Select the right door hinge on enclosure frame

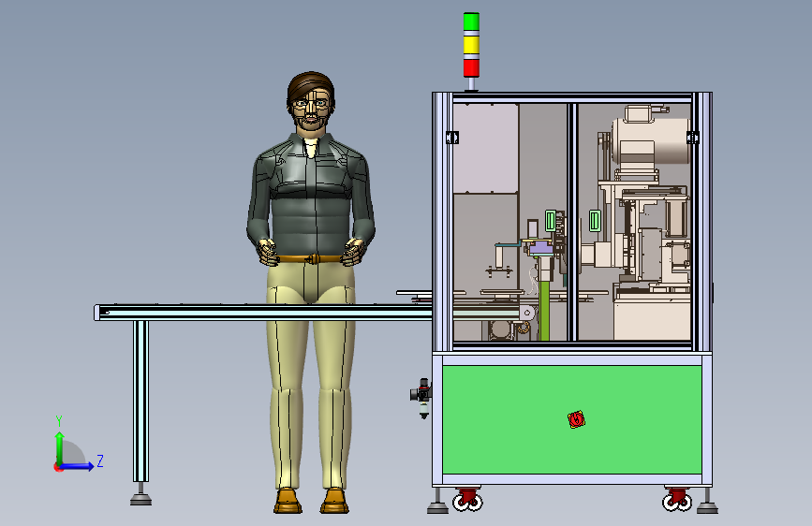coord(692,138)
